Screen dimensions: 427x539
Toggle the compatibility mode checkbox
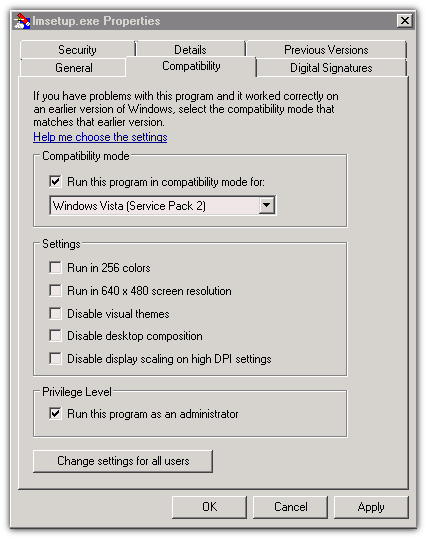(55, 182)
